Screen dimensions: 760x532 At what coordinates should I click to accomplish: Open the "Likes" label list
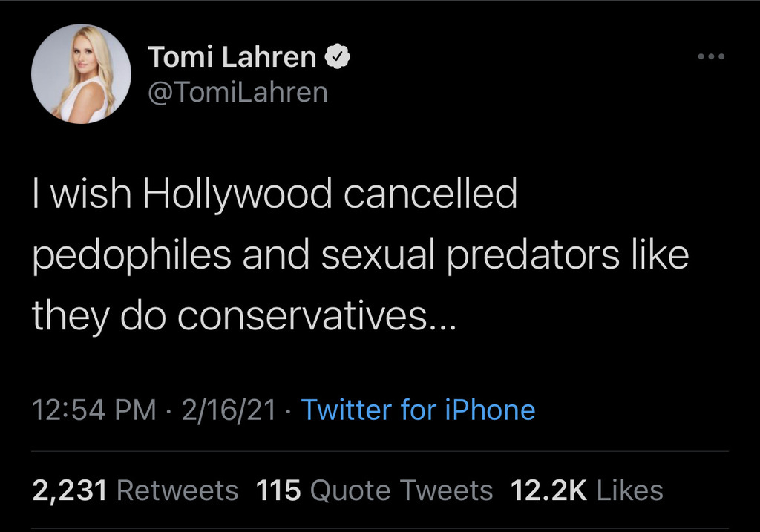coord(630,490)
